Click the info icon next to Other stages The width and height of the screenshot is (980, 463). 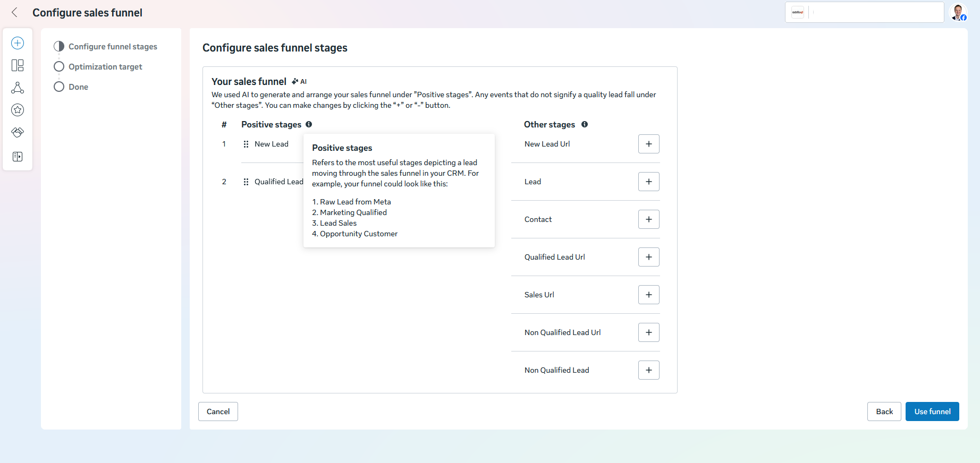585,124
